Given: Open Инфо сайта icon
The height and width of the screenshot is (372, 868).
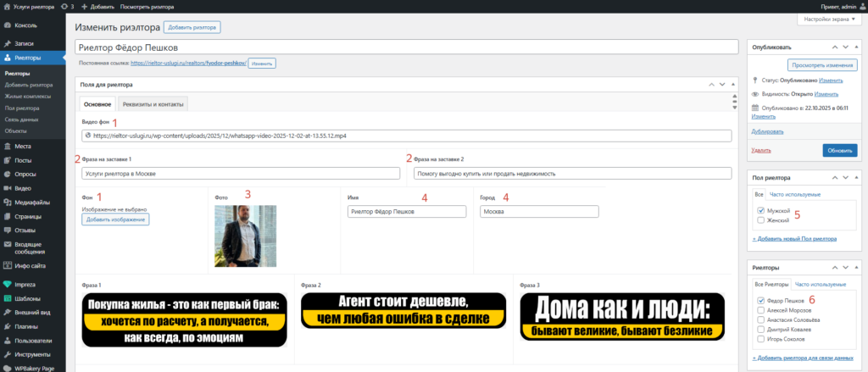Looking at the screenshot, I should tap(7, 266).
